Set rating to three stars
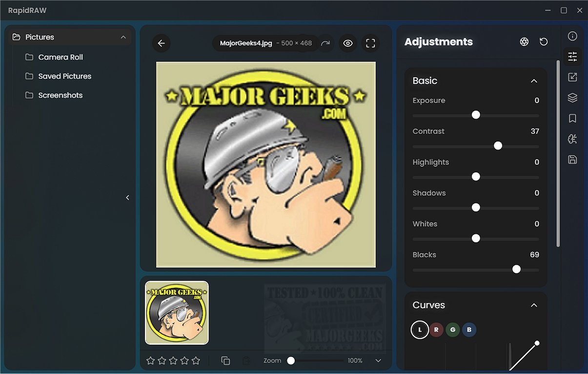588x374 pixels. (173, 360)
